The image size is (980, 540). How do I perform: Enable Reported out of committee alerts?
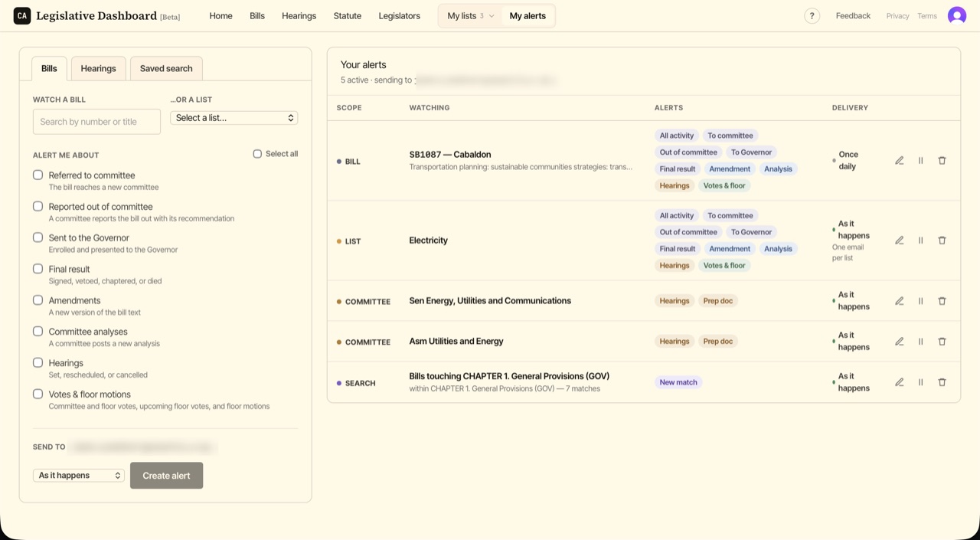tap(38, 206)
